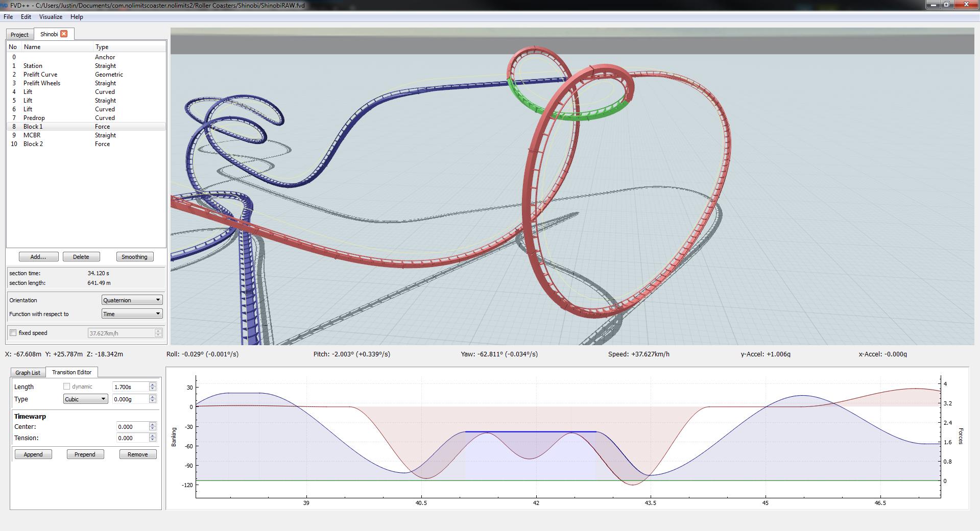Open the Cubic transition type dropdown
This screenshot has height=531, width=980.
coord(85,399)
